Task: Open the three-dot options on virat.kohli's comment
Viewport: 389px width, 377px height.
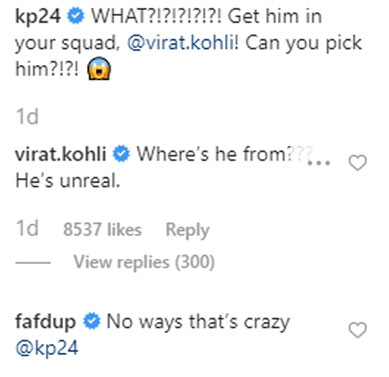Action: tap(319, 163)
